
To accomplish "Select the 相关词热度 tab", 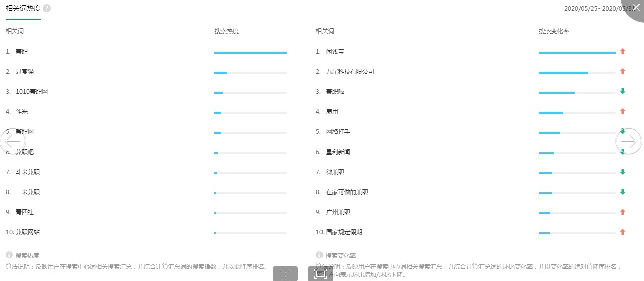I will [x=23, y=9].
